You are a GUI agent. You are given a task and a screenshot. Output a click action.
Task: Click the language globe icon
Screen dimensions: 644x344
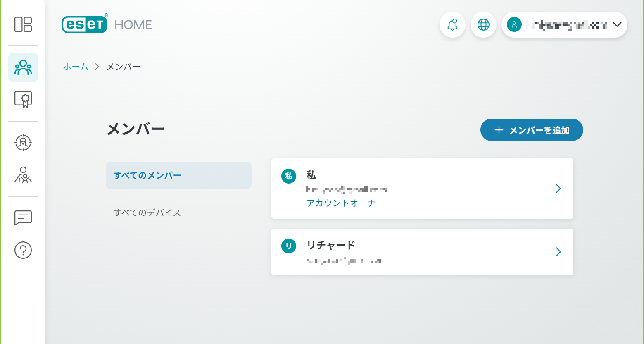[483, 25]
